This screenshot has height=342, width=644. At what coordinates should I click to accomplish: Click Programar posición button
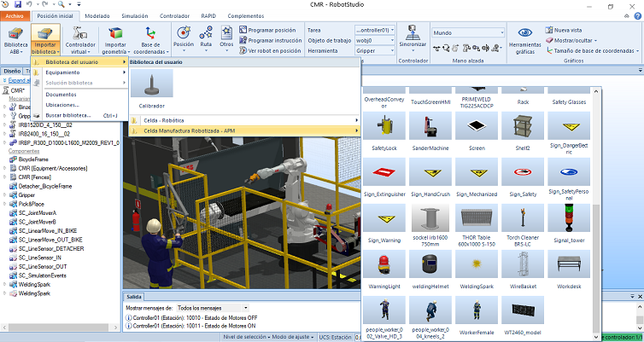[x=267, y=30]
